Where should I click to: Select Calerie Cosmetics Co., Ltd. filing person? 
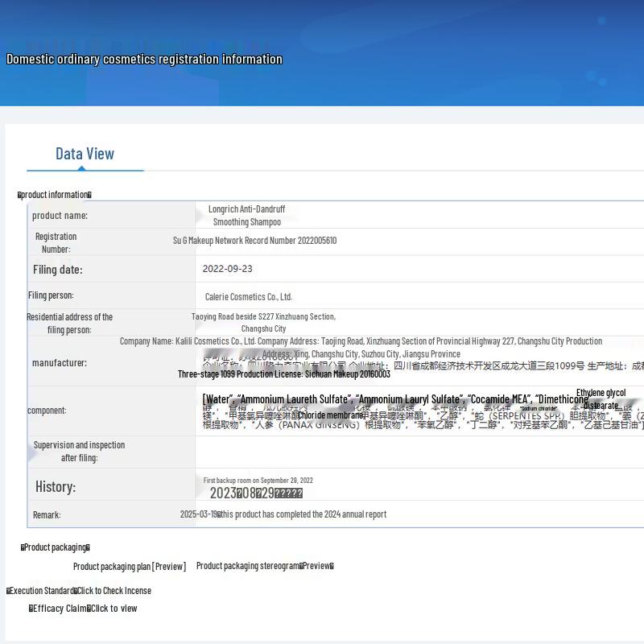[x=249, y=296]
